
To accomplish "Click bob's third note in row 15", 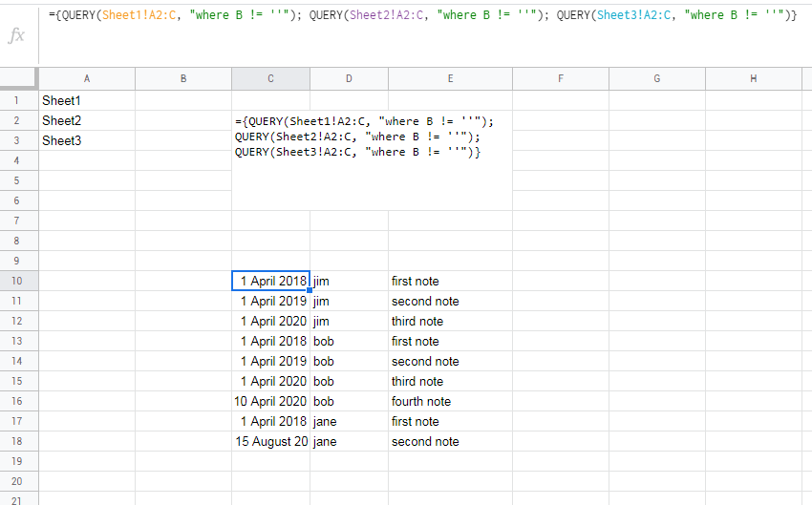I will pyautogui.click(x=451, y=381).
